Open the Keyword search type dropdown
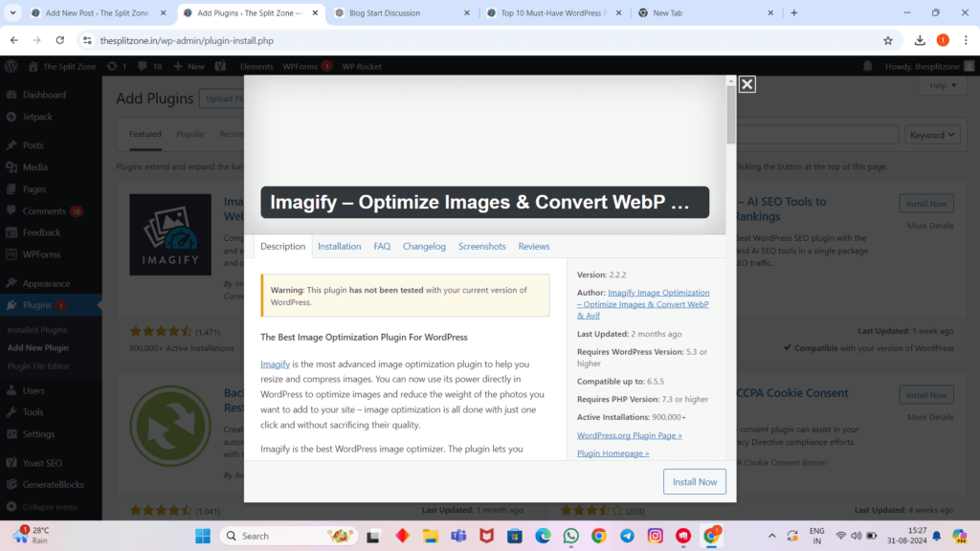The height and width of the screenshot is (551, 980). pyautogui.click(x=932, y=135)
